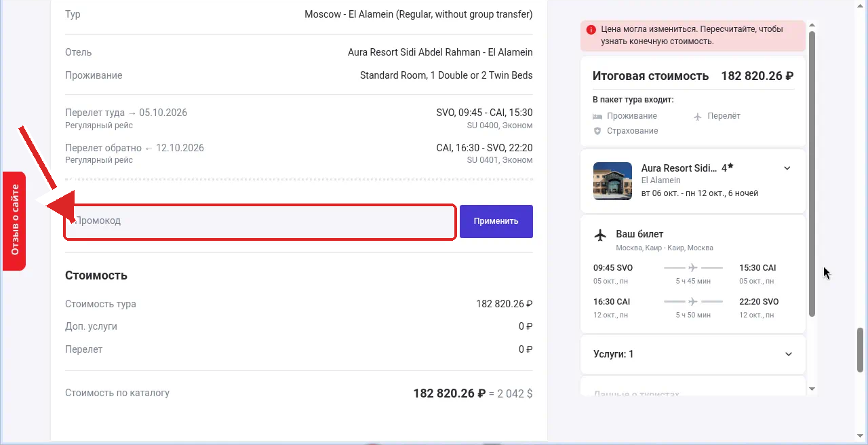The image size is (868, 445).
Task: Click the sidebar panel scrollbar thumb
Action: click(x=812, y=174)
